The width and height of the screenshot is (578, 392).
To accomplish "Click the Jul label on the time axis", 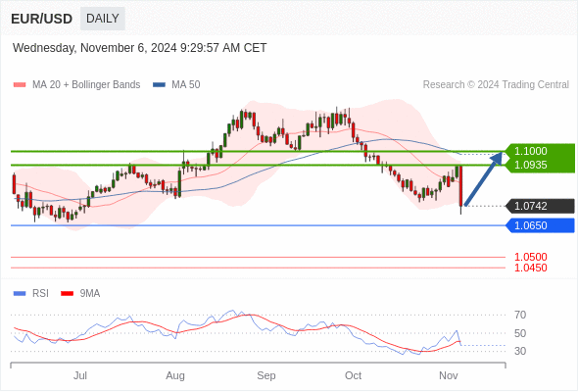I will 80,375.
